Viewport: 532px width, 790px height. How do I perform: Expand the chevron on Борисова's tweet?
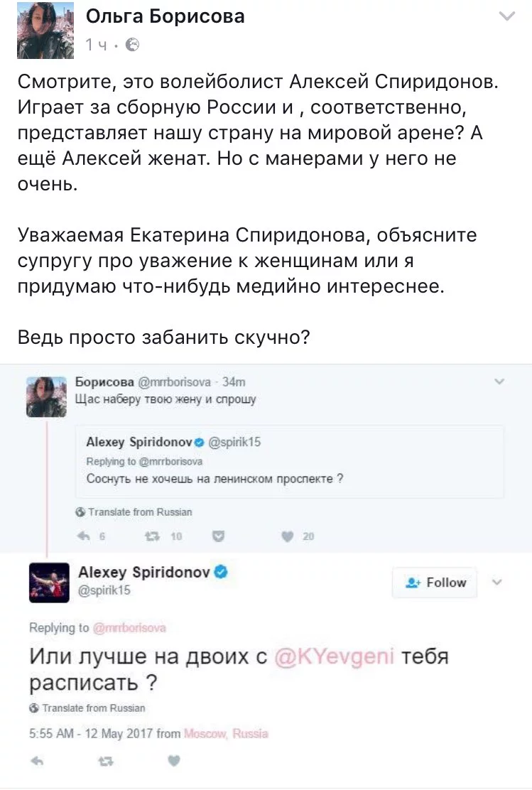point(499,382)
